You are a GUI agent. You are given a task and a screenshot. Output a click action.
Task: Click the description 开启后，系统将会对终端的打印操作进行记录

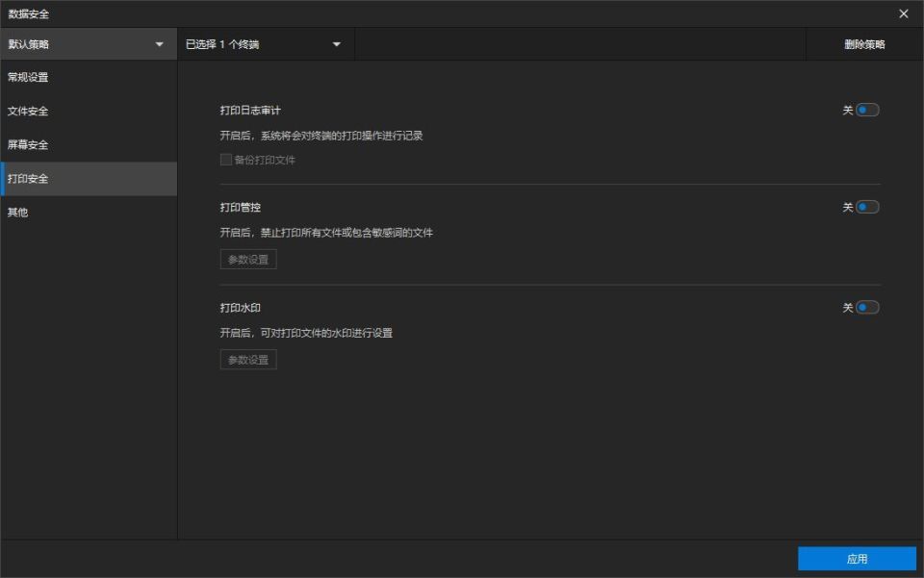click(321, 136)
